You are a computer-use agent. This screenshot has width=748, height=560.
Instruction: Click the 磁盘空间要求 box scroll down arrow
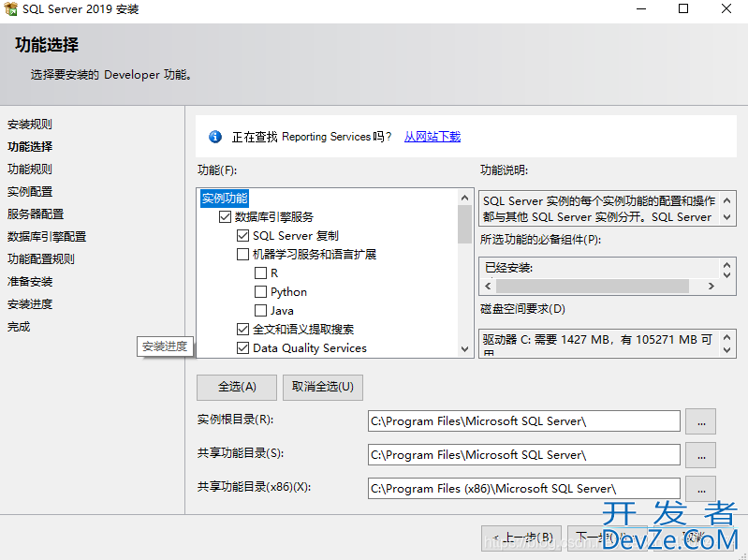pyautogui.click(x=726, y=350)
